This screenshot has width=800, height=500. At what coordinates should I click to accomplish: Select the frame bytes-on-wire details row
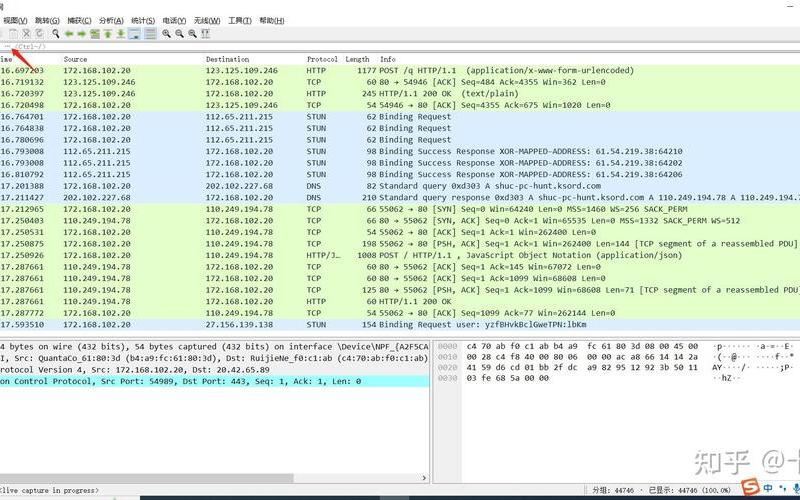[x=214, y=346]
